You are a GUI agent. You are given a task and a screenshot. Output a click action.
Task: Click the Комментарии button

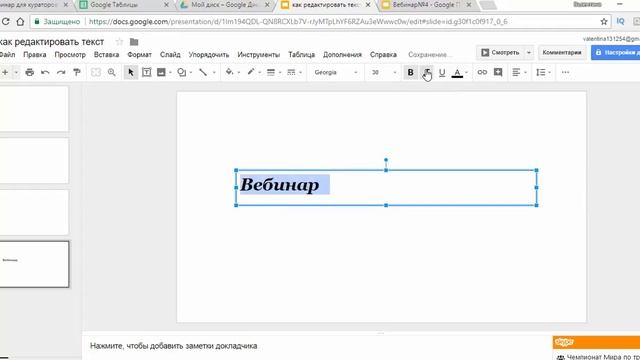point(562,53)
